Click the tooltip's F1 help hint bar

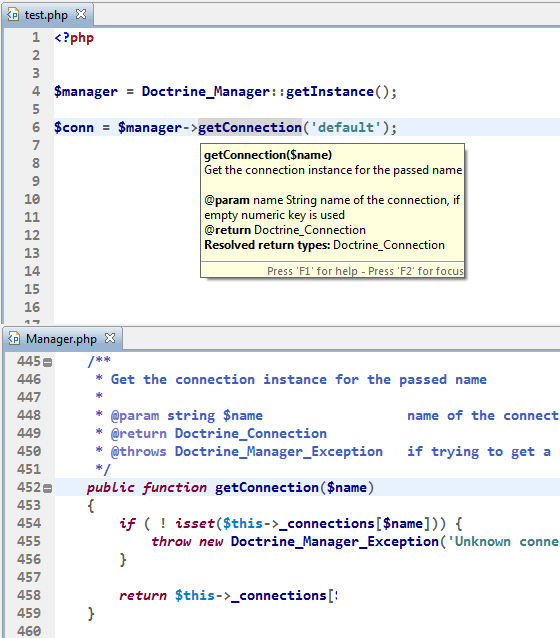(332, 271)
